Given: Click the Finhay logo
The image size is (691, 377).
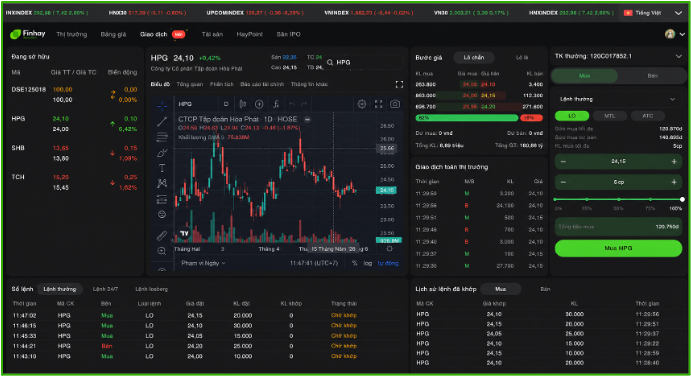Looking at the screenshot, I should tap(27, 34).
